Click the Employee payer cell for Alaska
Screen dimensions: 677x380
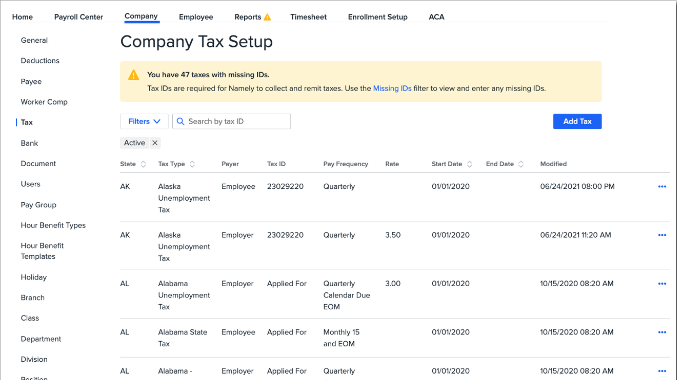pos(238,187)
